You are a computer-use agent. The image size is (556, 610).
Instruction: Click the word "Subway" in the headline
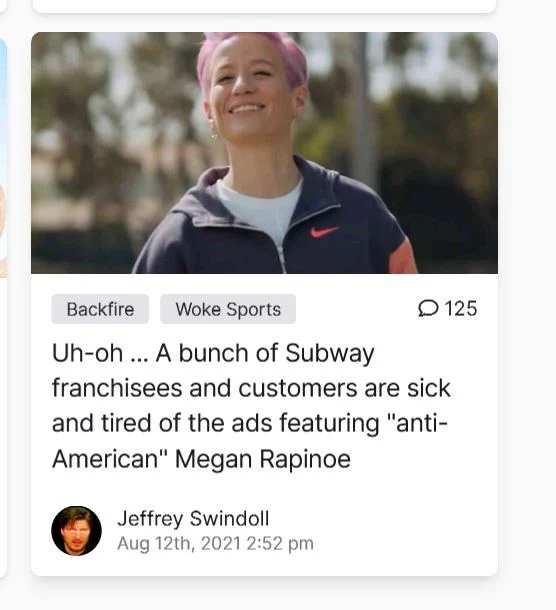(330, 353)
